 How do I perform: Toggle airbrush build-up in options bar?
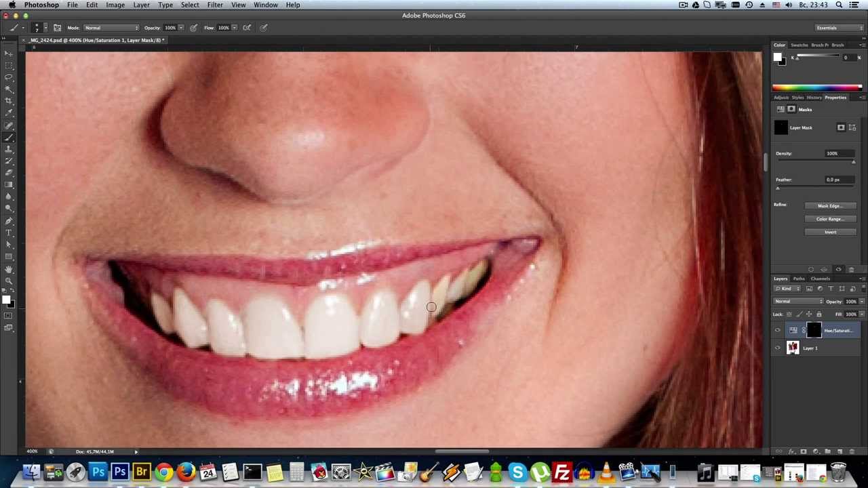pos(247,28)
